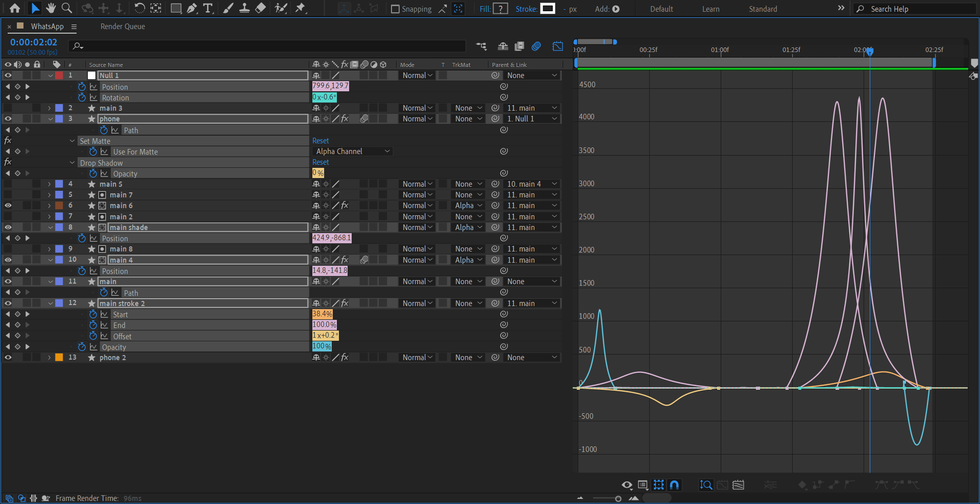Expand the main 3 layer properties
Image resolution: width=980 pixels, height=504 pixels.
pos(50,108)
